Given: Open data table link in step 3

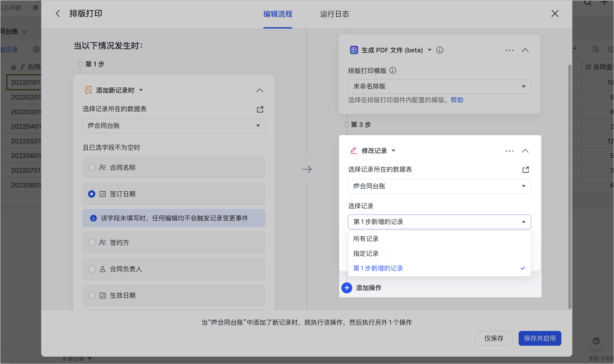Looking at the screenshot, I should [525, 170].
